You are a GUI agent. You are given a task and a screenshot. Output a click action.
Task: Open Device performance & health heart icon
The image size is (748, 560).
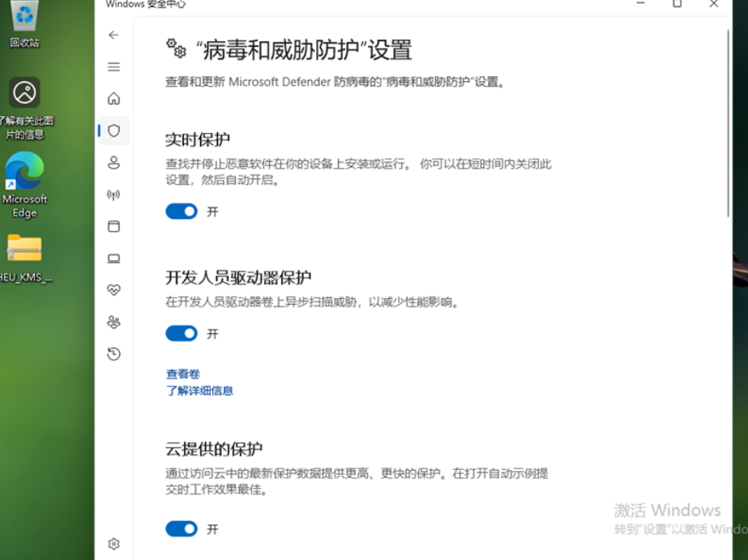(113, 289)
